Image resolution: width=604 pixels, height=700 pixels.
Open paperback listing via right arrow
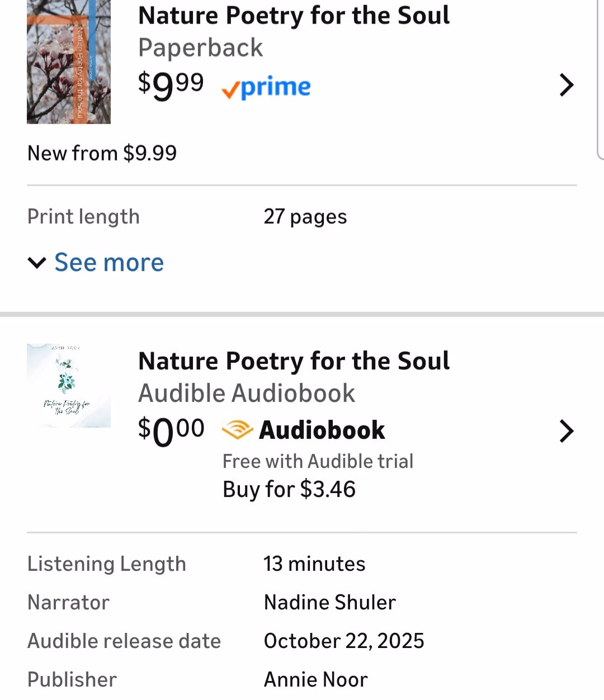pyautogui.click(x=567, y=85)
